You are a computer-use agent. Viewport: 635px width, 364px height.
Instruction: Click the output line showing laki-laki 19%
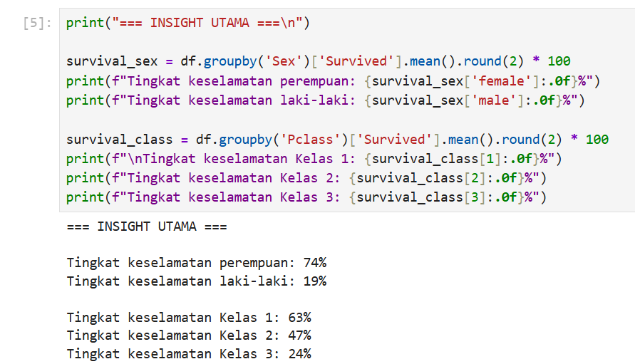[x=197, y=281]
